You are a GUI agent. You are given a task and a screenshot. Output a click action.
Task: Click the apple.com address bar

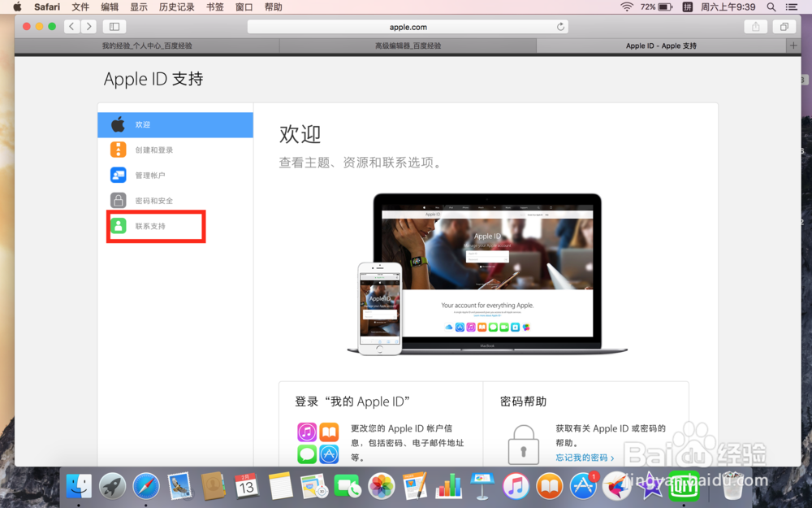(408, 27)
